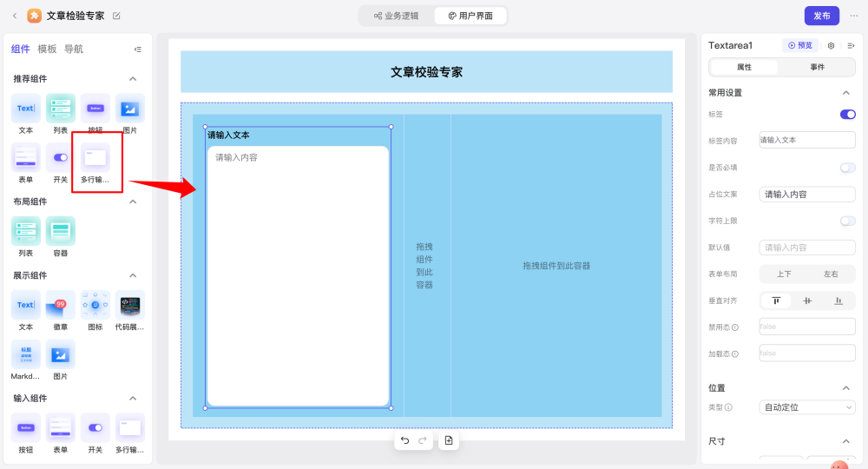This screenshot has width=868, height=469.
Task: Click the canvas textarea 请输入内容 box
Action: coord(298,275)
